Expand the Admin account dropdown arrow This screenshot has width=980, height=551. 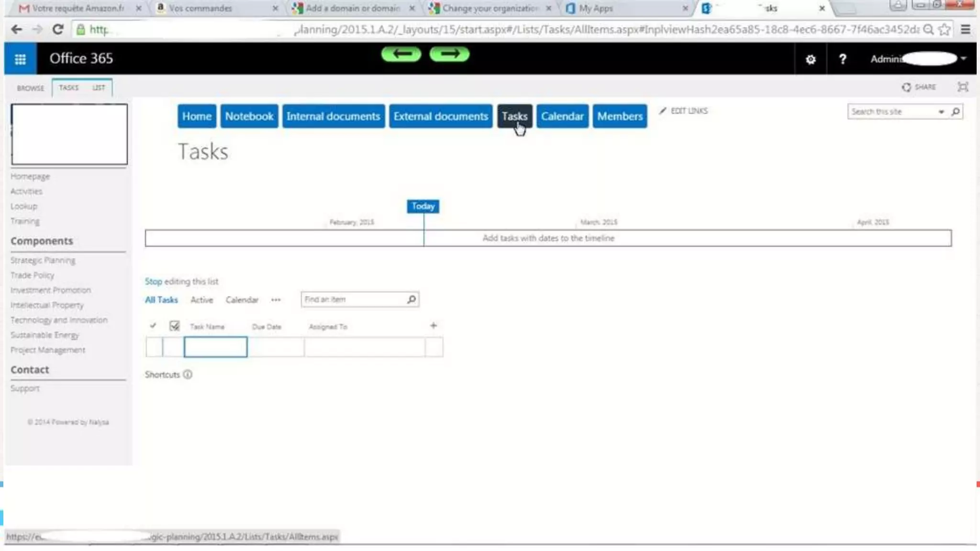pos(963,58)
